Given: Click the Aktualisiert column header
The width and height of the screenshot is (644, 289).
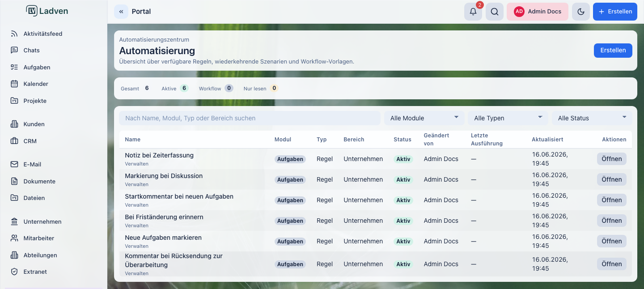Looking at the screenshot, I should (547, 140).
